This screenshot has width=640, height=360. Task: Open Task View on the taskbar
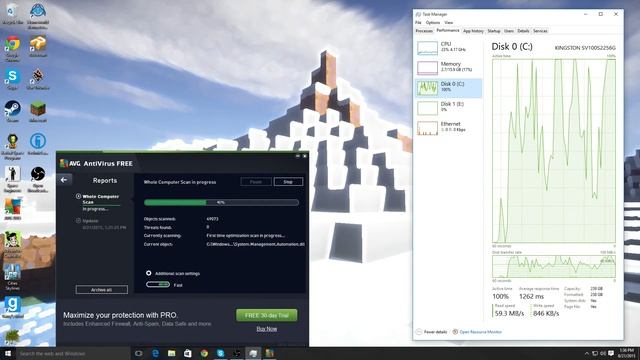(x=139, y=353)
